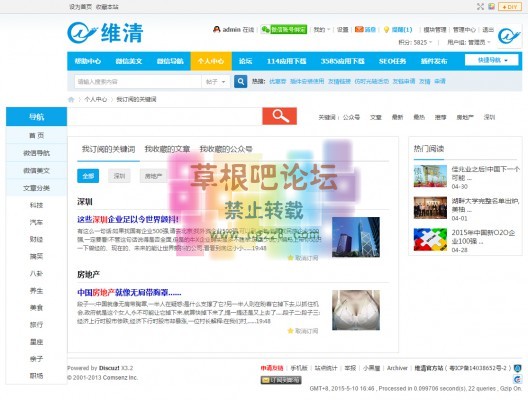The height and width of the screenshot is (400, 528).
Task: Click the dark email subscription badge in the footer
Action: pos(281,380)
